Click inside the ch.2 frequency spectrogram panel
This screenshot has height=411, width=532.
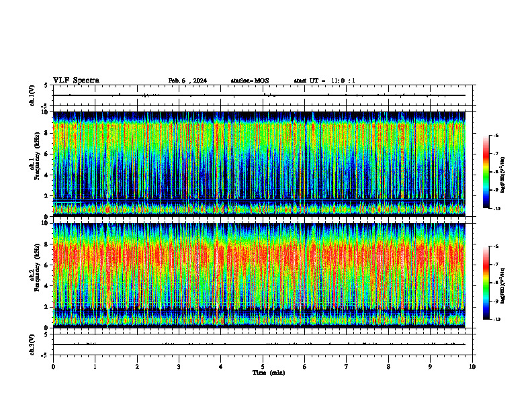click(x=259, y=275)
